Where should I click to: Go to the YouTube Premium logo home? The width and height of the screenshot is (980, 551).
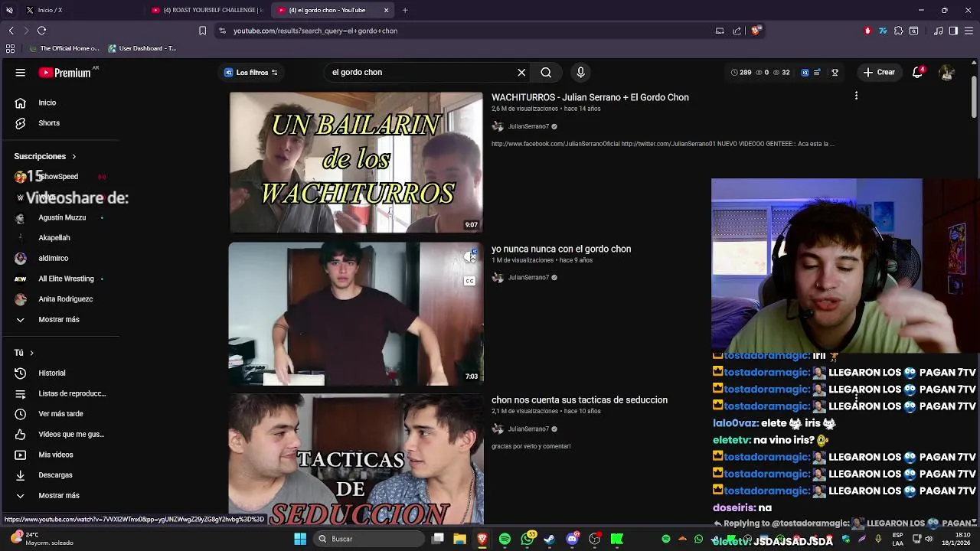[65, 73]
